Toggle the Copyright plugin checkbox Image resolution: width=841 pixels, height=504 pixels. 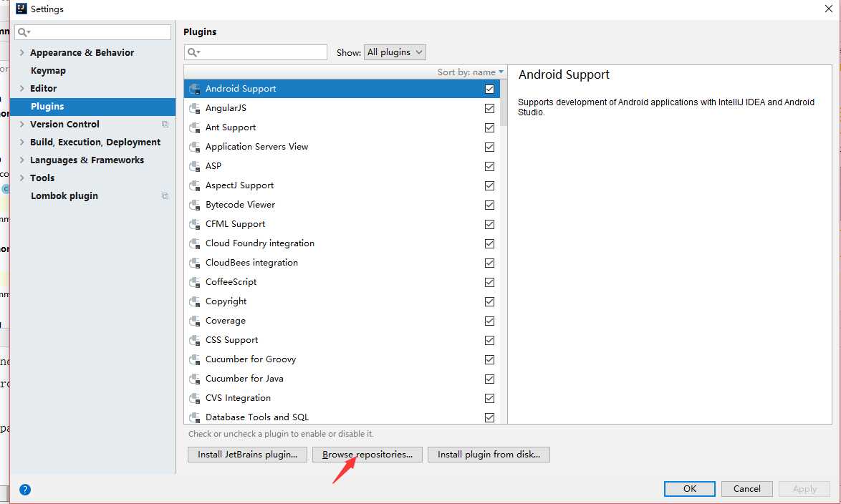click(x=490, y=301)
